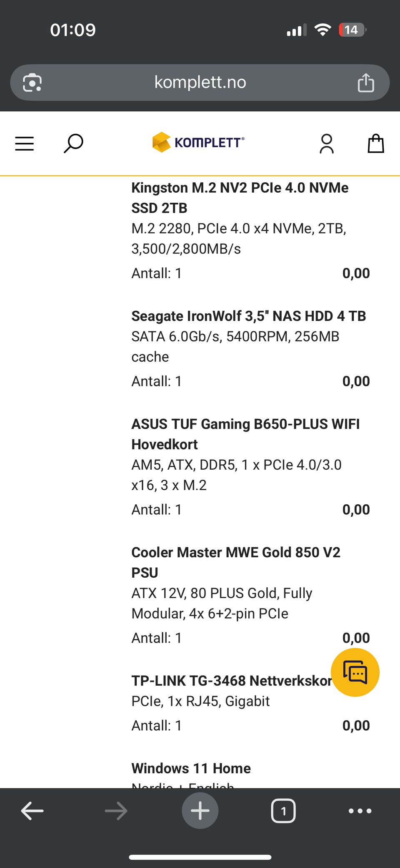
Task: Open the user account icon
Action: coord(327,143)
